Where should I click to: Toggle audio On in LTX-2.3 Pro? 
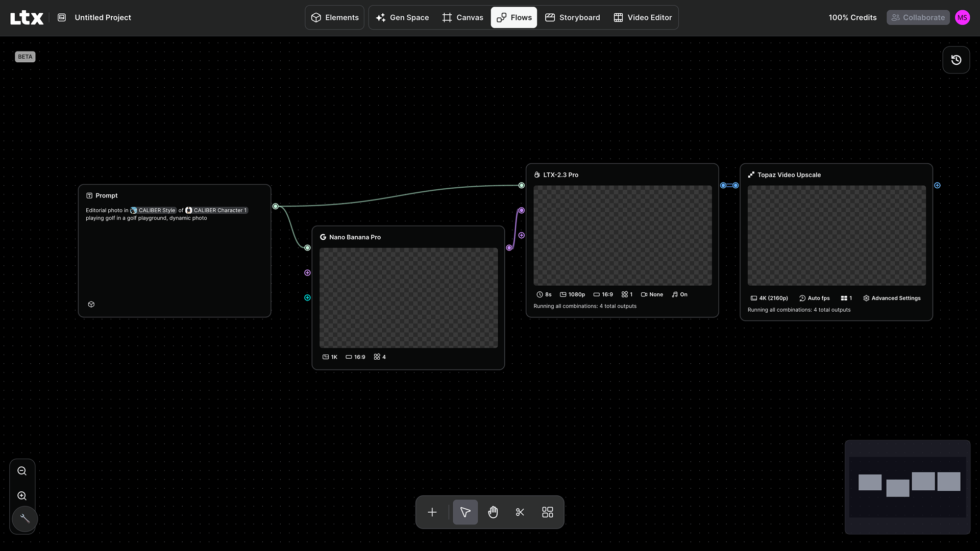679,294
